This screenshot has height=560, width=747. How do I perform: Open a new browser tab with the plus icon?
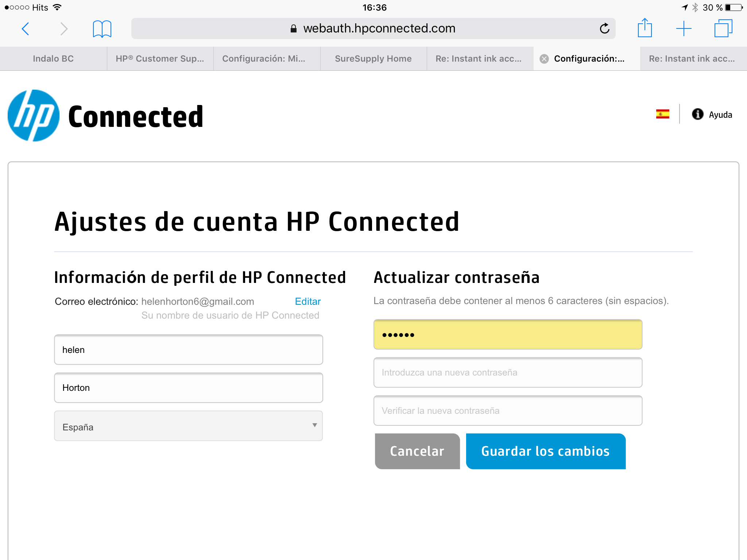tap(684, 28)
